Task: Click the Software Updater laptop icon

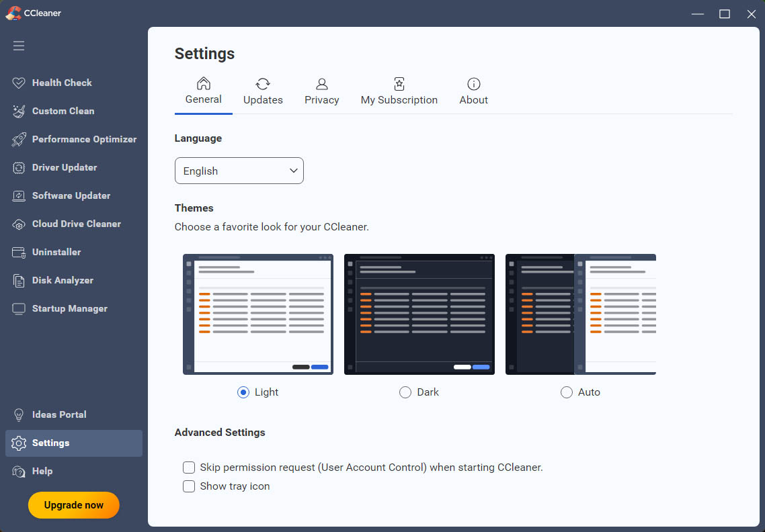Action: [x=19, y=196]
